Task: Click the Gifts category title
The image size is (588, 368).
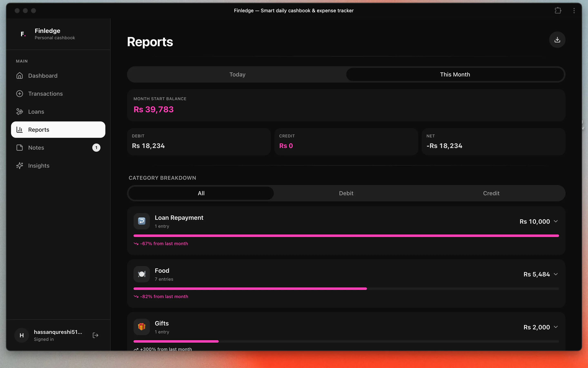Action: (161, 323)
